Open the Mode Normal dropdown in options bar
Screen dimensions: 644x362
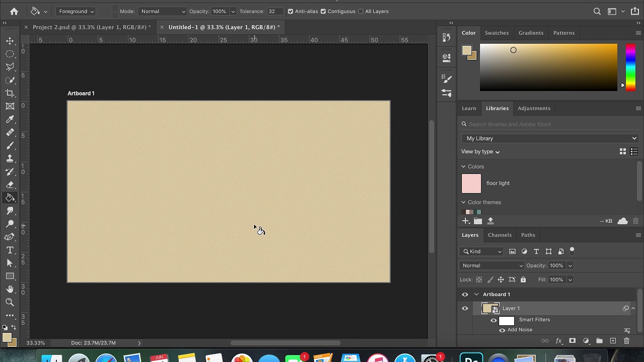(x=162, y=11)
